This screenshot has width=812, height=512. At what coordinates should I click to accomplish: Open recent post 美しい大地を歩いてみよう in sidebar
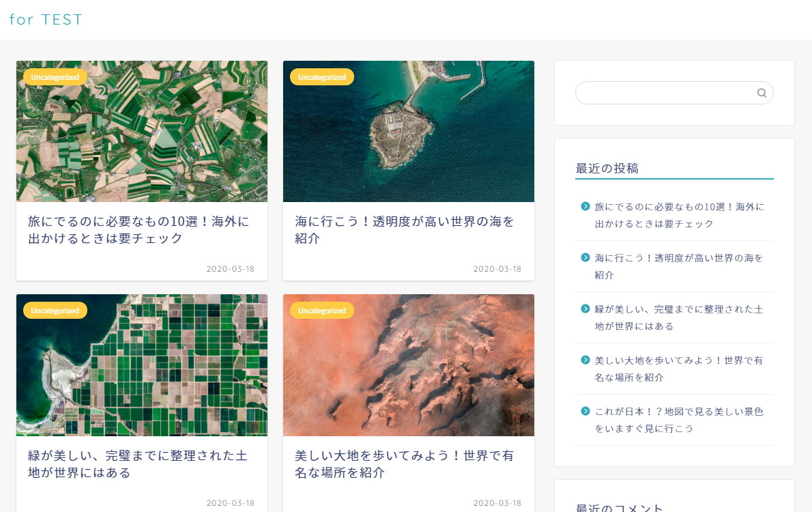coord(679,369)
